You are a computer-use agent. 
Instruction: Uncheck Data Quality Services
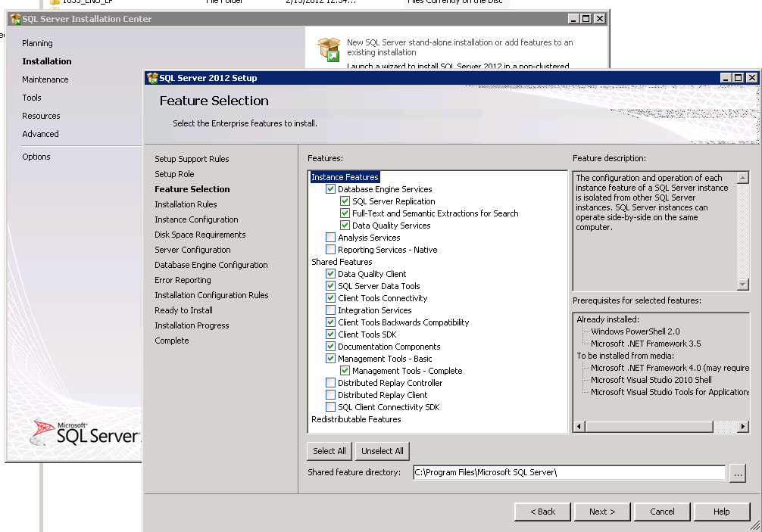(345, 226)
